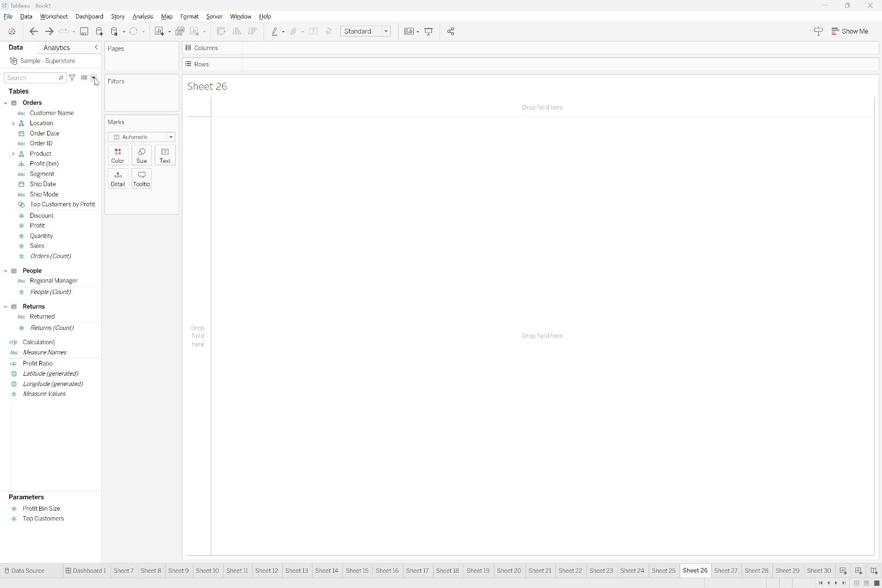Select Size on the Marks card
The width and height of the screenshot is (882, 588).
[141, 155]
